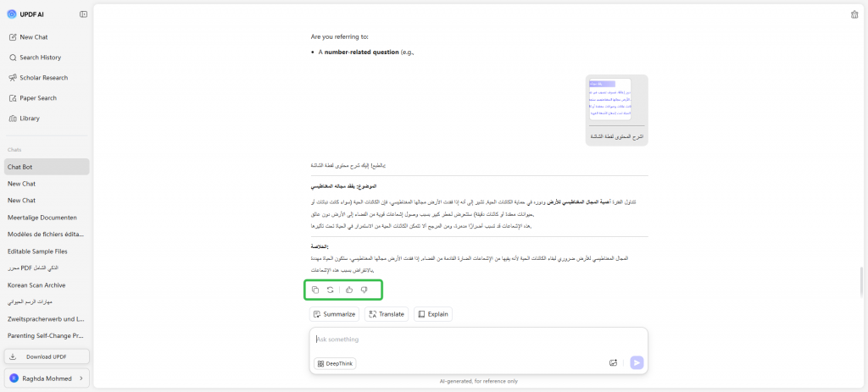868x392 pixels.
Task: Click the Translate button
Action: pos(387,314)
